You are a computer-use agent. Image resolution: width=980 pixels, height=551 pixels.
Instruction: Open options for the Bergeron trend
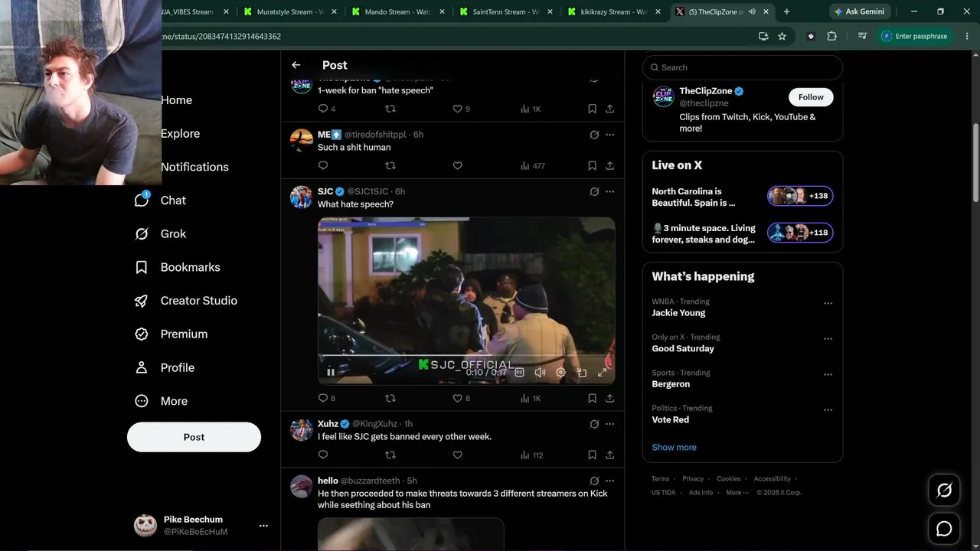tap(828, 374)
